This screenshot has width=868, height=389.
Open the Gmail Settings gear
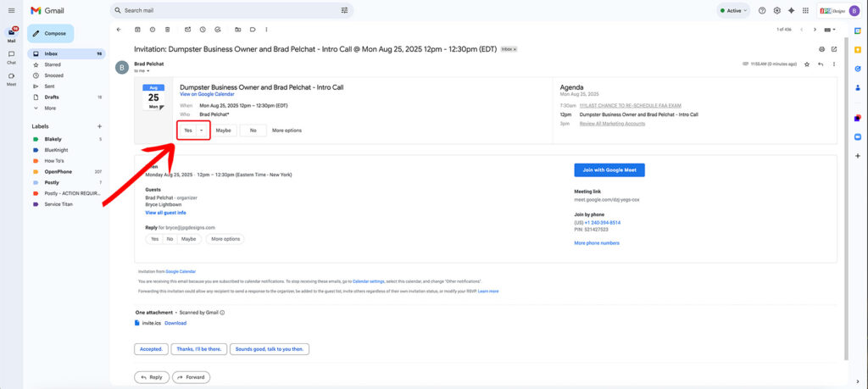777,10
